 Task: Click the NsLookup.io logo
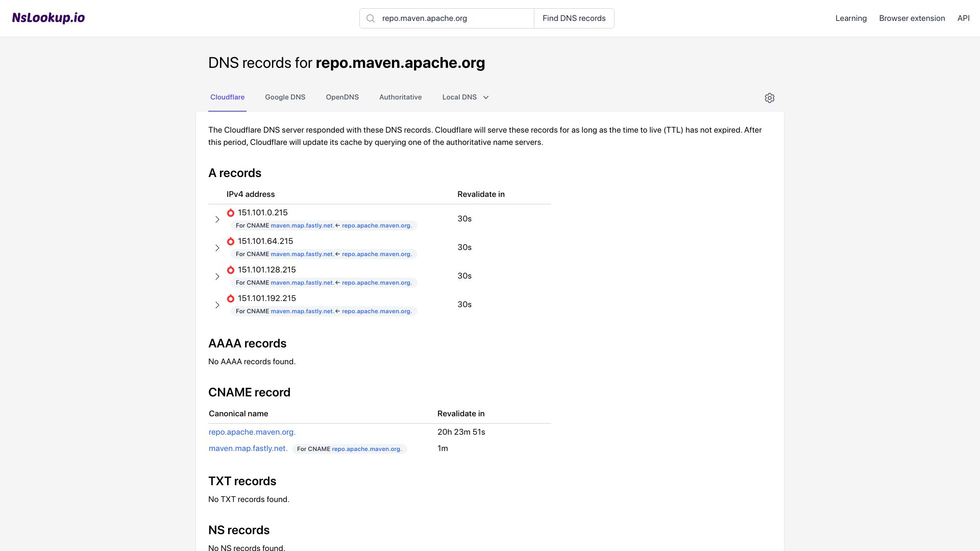tap(48, 18)
